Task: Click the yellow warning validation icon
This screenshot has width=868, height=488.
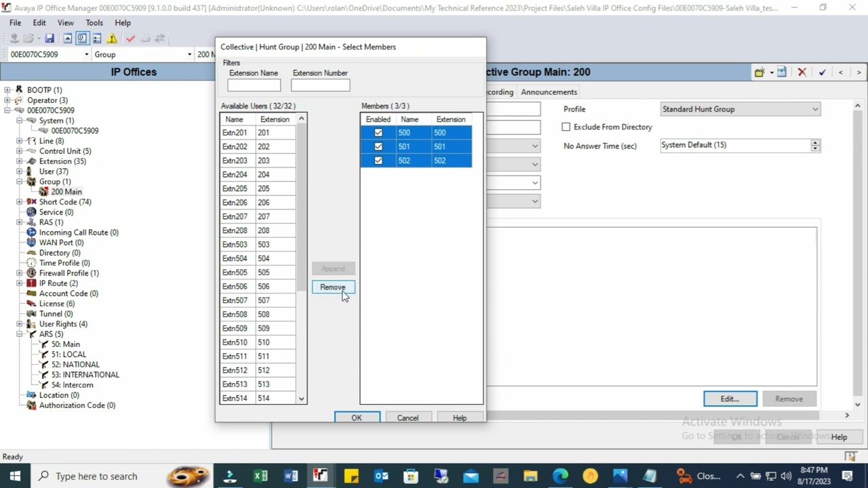Action: point(112,39)
